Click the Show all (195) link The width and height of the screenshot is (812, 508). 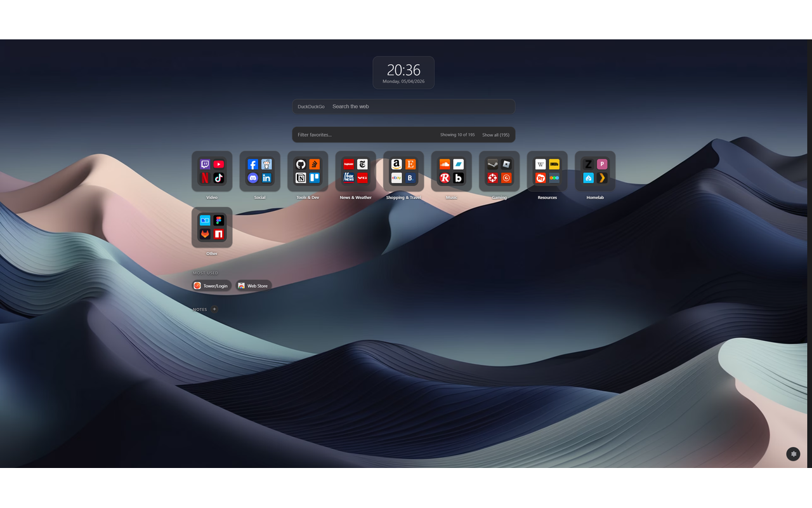click(x=495, y=135)
